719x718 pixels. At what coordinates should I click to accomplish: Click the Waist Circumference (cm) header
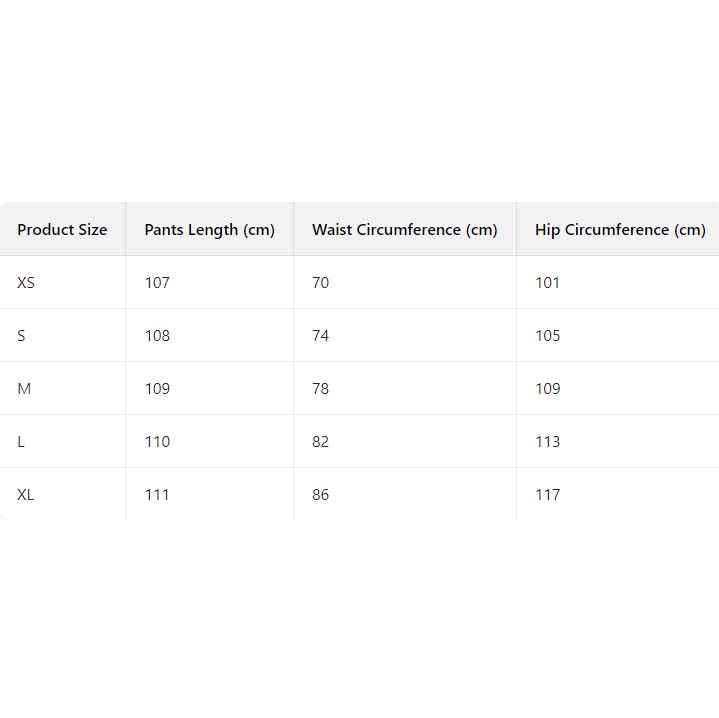point(404,230)
